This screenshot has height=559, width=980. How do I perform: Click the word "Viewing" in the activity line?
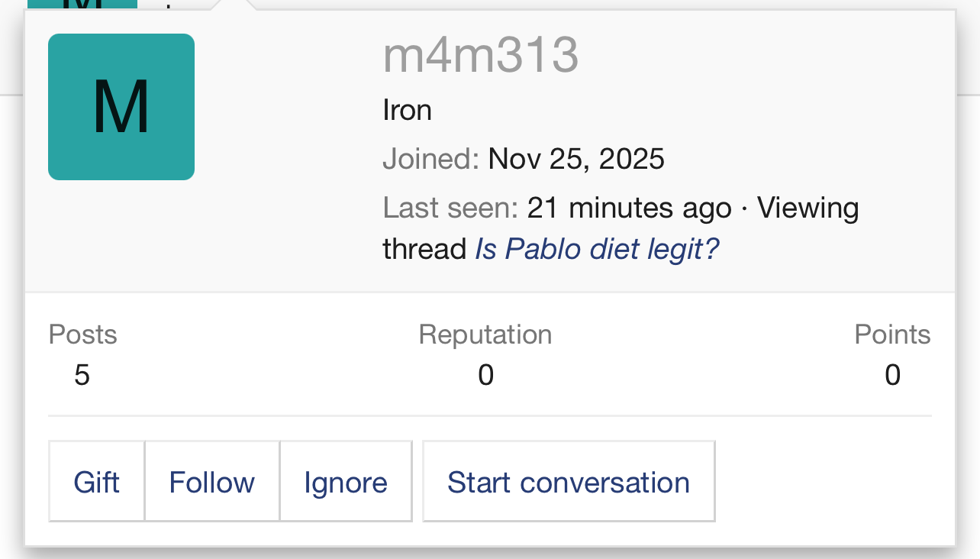(x=808, y=208)
